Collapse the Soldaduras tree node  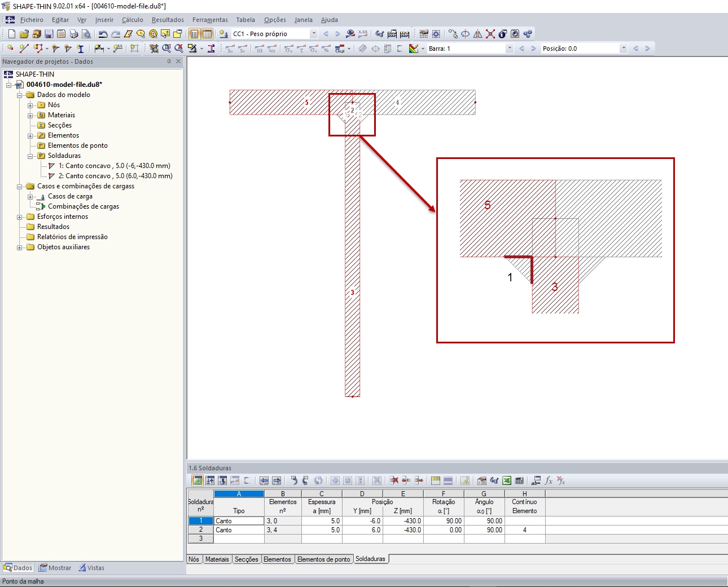[30, 156]
